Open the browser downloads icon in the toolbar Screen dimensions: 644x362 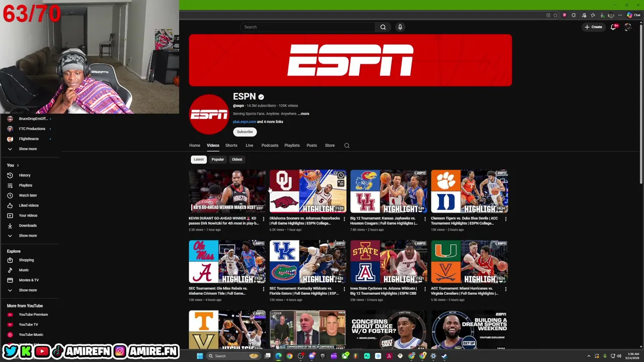[x=602, y=15]
